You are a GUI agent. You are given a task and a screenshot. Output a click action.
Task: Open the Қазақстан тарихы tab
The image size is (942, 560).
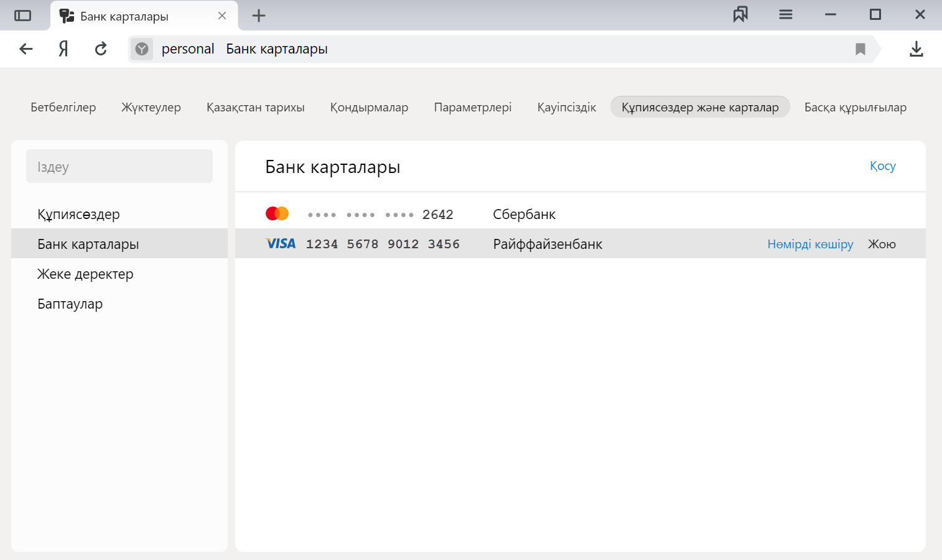click(256, 107)
